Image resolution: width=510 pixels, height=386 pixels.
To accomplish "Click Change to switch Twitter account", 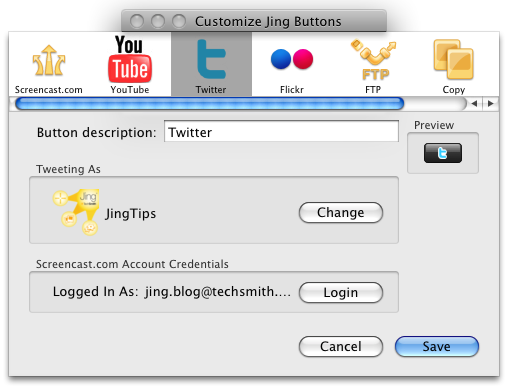I will (341, 212).
